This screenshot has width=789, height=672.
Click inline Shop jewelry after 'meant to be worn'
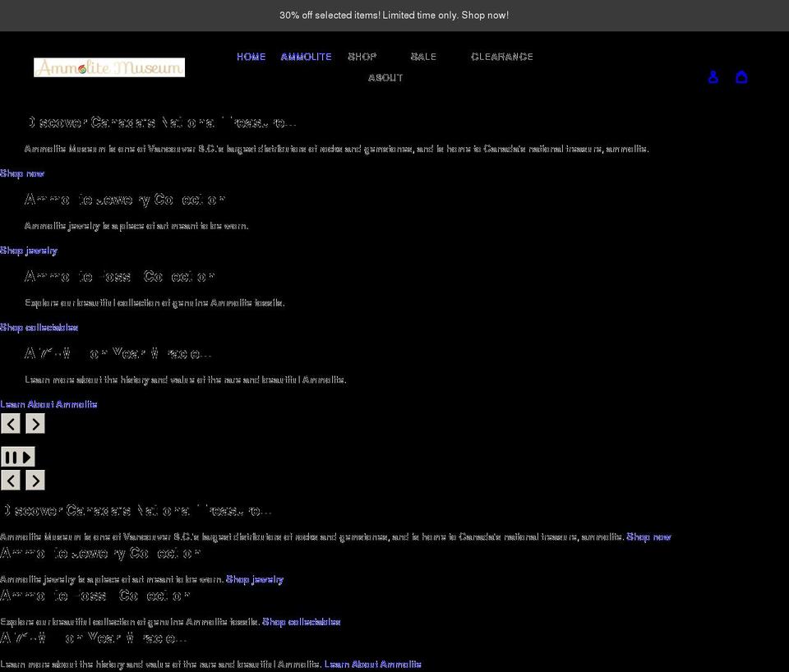pos(255,579)
